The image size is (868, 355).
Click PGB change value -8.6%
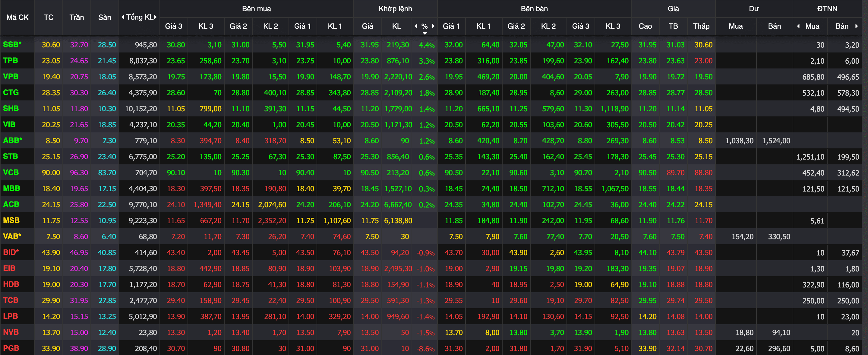pos(425,349)
